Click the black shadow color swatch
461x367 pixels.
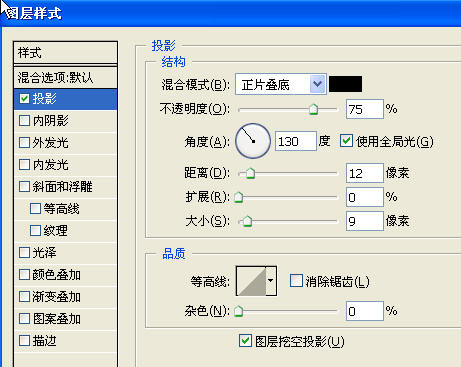click(x=345, y=84)
